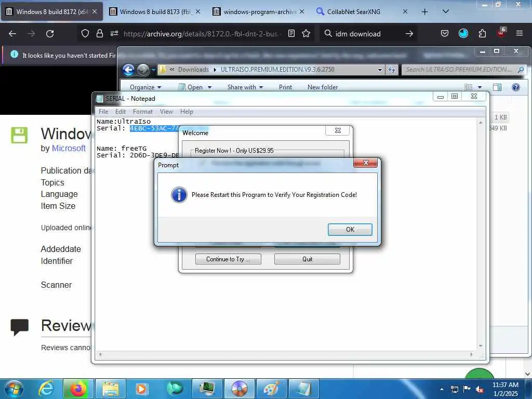Open a new Firefox tab
The height and width of the screenshot is (399, 532).
(424, 12)
